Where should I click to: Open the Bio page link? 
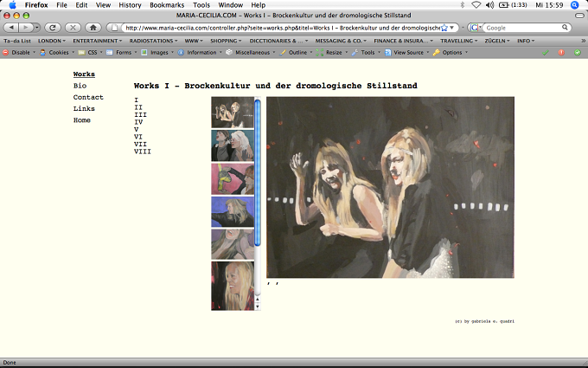click(x=80, y=86)
